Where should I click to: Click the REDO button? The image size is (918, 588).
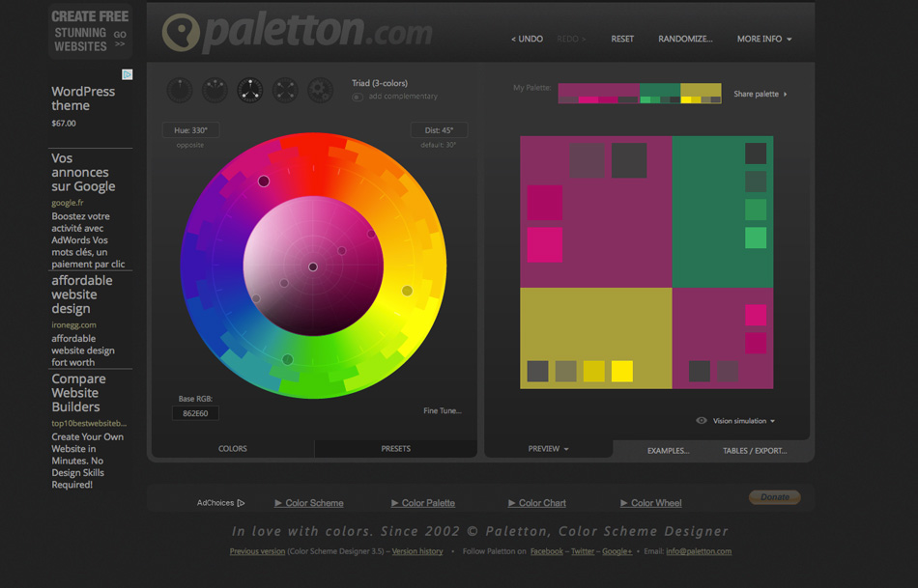(x=571, y=39)
